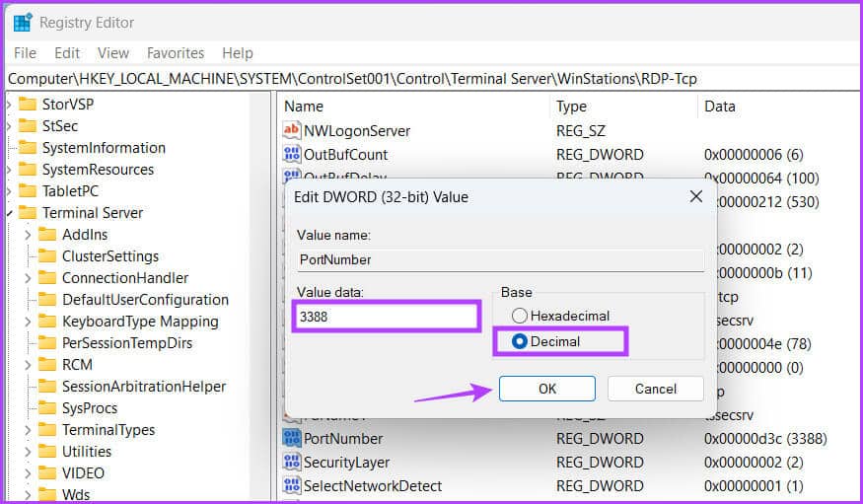Select the TerminalTypes folder icon
The image size is (863, 504).
(47, 430)
